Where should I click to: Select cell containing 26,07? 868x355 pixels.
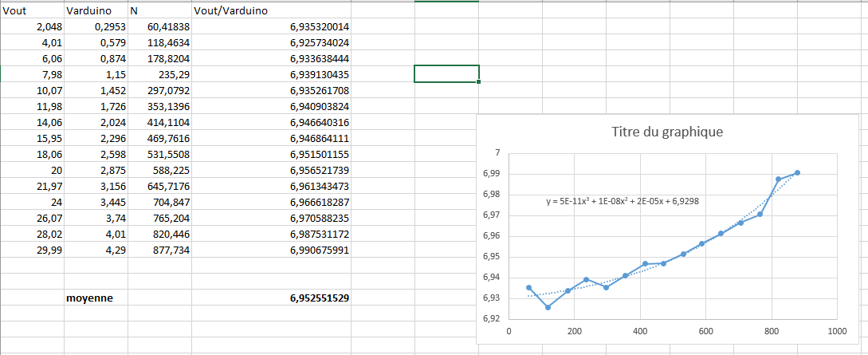32,219
